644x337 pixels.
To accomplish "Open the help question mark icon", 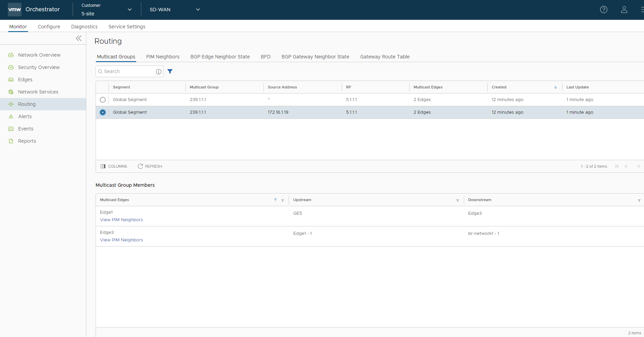I will coord(603,10).
